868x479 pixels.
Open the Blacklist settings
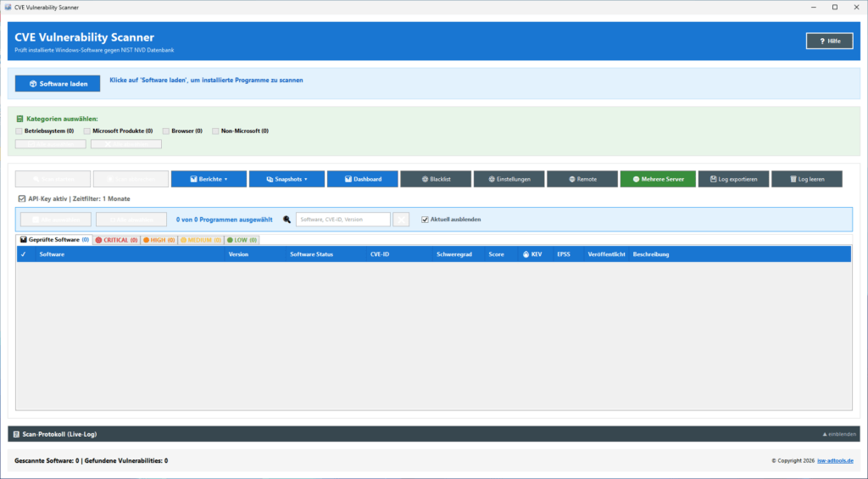point(436,179)
